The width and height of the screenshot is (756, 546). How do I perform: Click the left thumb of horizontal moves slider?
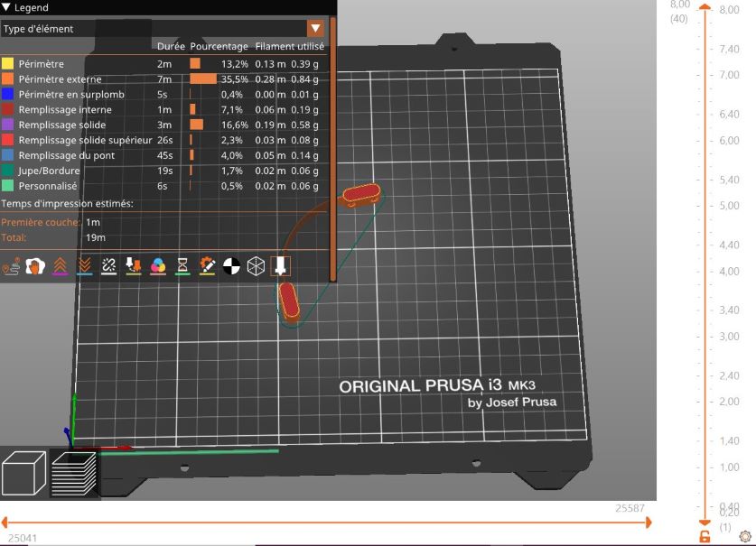pyautogui.click(x=5, y=522)
